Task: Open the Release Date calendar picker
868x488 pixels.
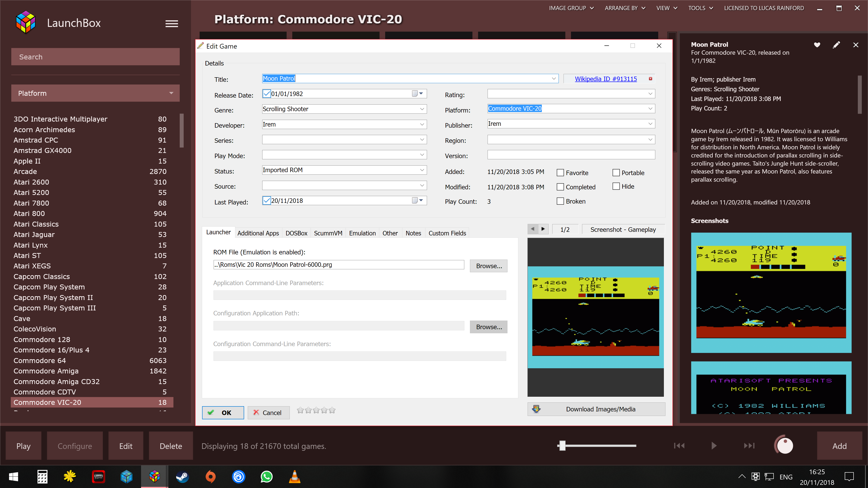Action: pos(417,94)
